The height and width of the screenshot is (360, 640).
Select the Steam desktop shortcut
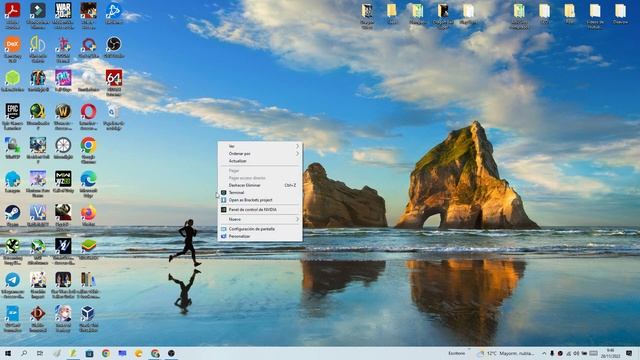point(13,213)
